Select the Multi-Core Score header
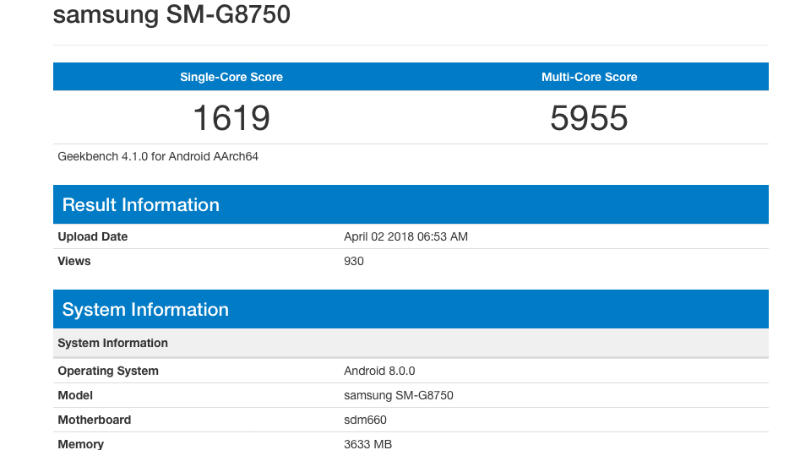The image size is (800, 450). (589, 77)
